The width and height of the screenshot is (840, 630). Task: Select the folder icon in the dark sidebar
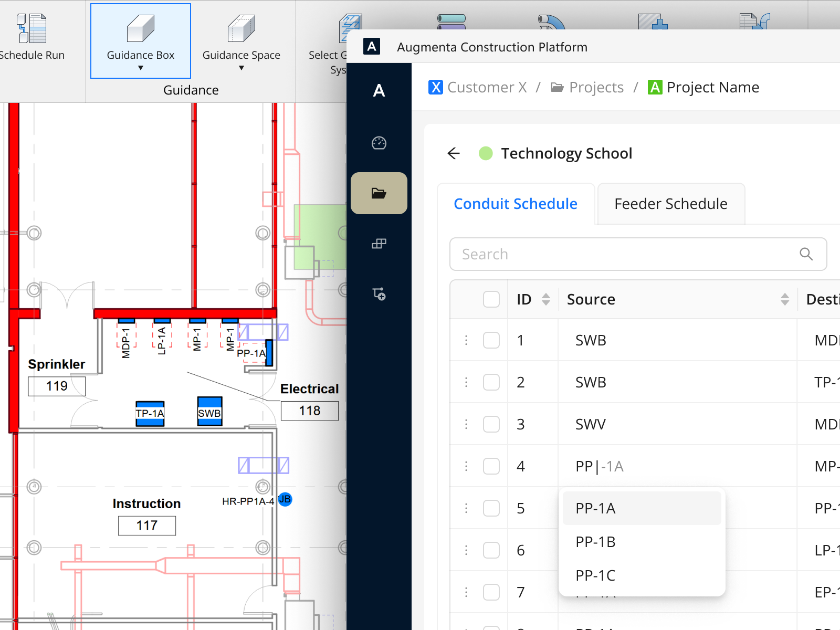(x=379, y=193)
